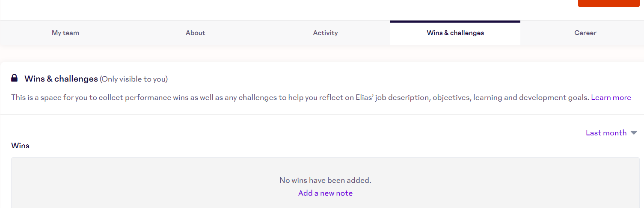Click the caret arrow next to Last month

[634, 133]
